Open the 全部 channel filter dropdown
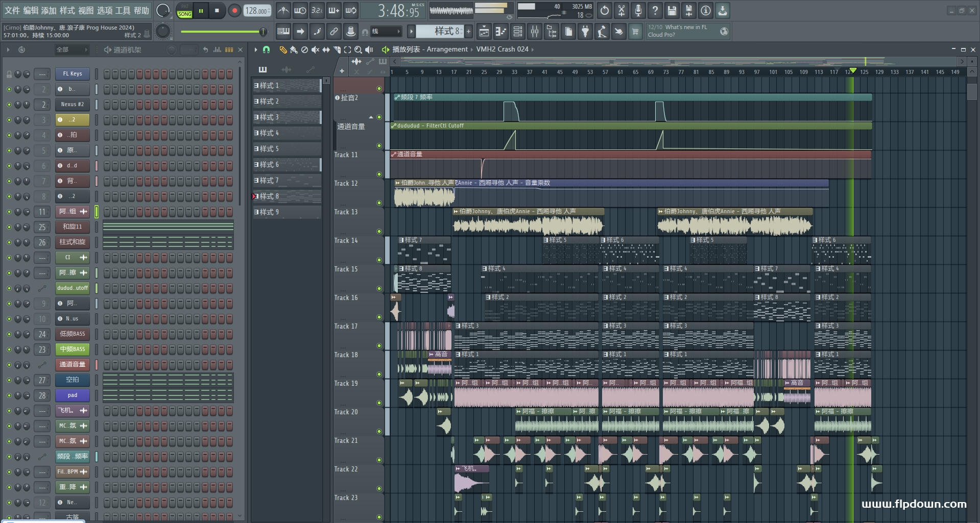The width and height of the screenshot is (980, 523). [x=71, y=49]
